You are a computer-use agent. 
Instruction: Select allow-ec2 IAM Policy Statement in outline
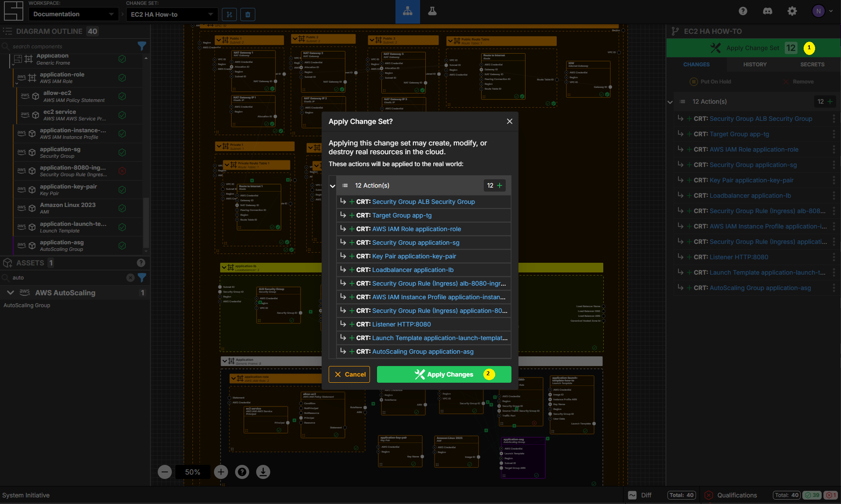(x=80, y=96)
